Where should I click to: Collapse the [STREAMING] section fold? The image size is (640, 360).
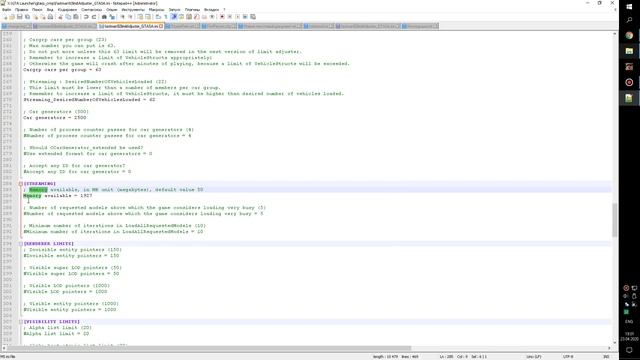(20, 184)
